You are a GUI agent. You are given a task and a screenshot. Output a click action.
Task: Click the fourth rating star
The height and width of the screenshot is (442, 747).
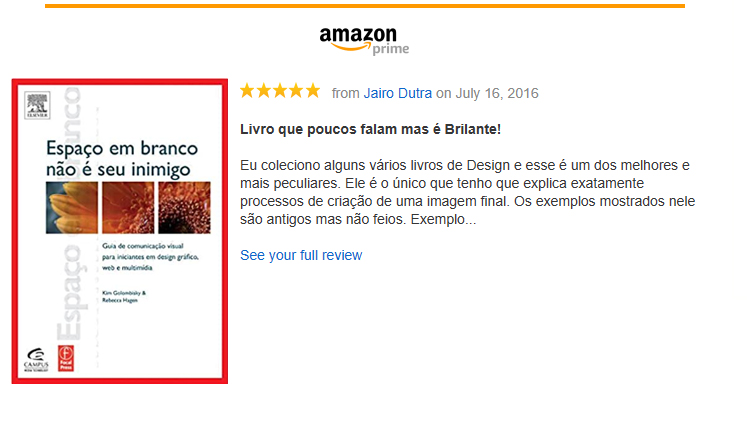[x=296, y=90]
